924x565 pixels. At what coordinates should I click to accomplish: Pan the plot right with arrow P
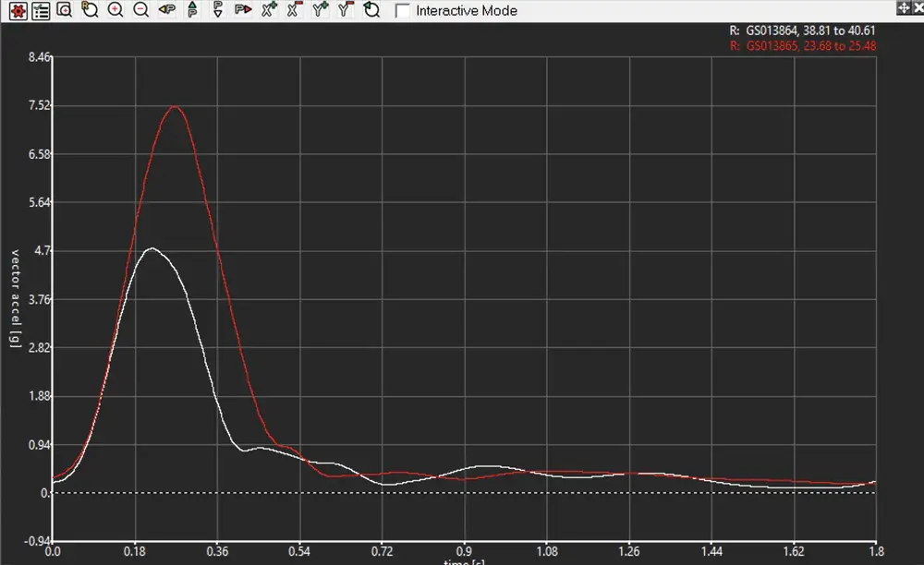[x=243, y=9]
